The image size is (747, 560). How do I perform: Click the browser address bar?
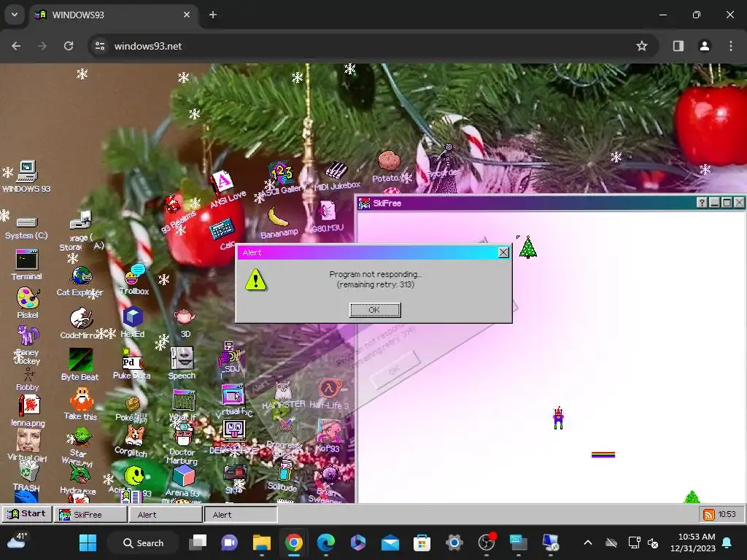click(x=371, y=46)
